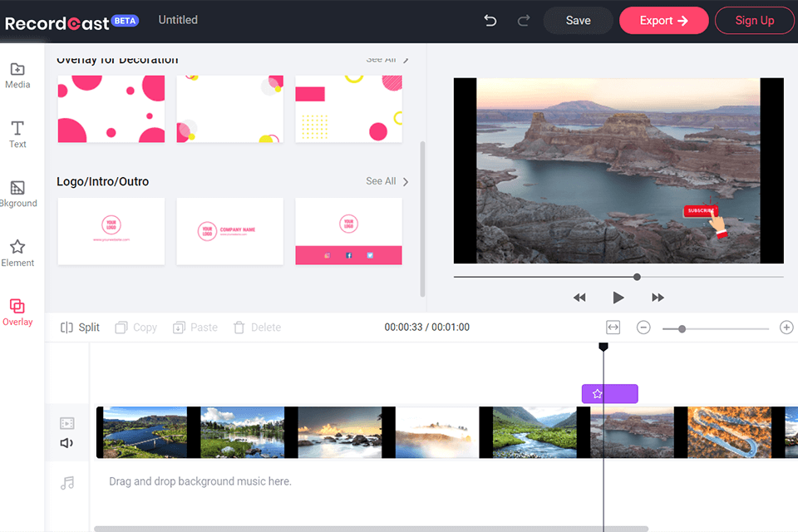Click the music note icon on audio track
This screenshot has width=798, height=532.
click(67, 482)
